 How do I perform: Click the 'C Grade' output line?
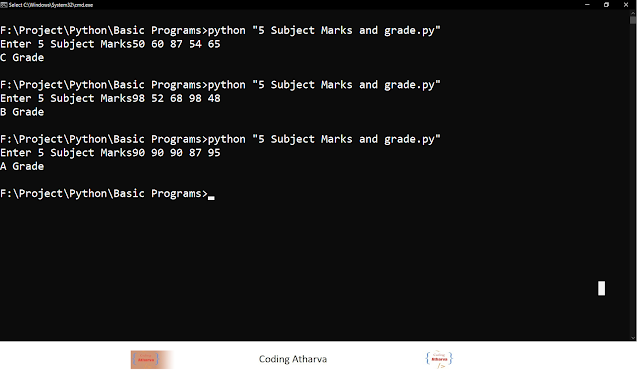[x=22, y=58]
